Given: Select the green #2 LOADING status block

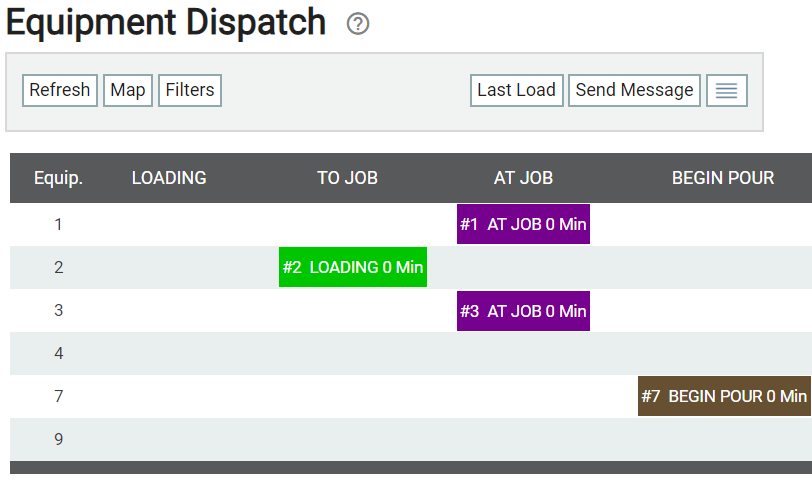Looking at the screenshot, I should click(353, 267).
